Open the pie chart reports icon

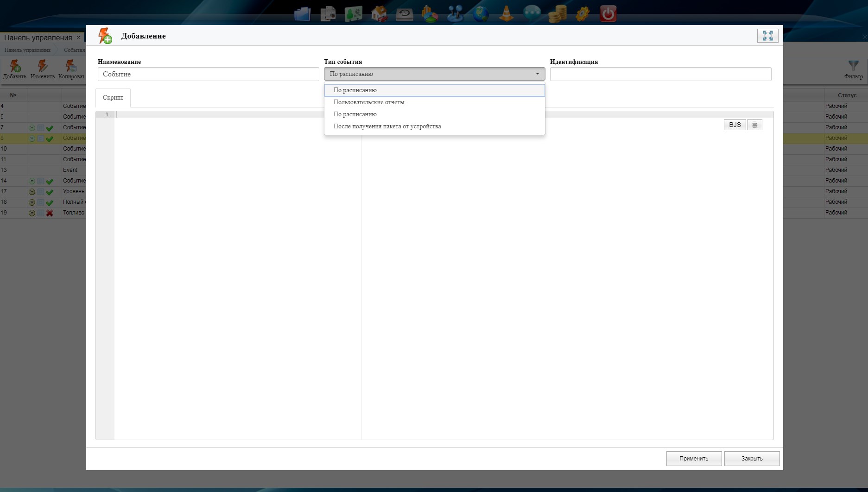pos(430,14)
